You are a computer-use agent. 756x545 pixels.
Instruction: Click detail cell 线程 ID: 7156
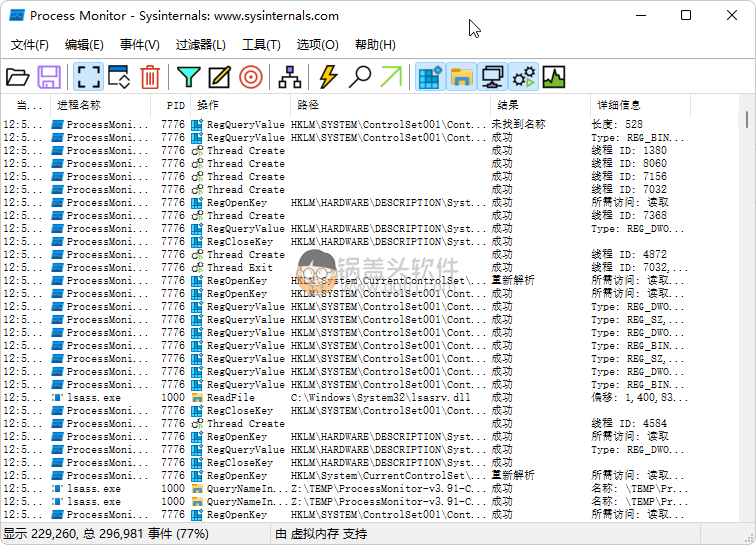pyautogui.click(x=629, y=177)
